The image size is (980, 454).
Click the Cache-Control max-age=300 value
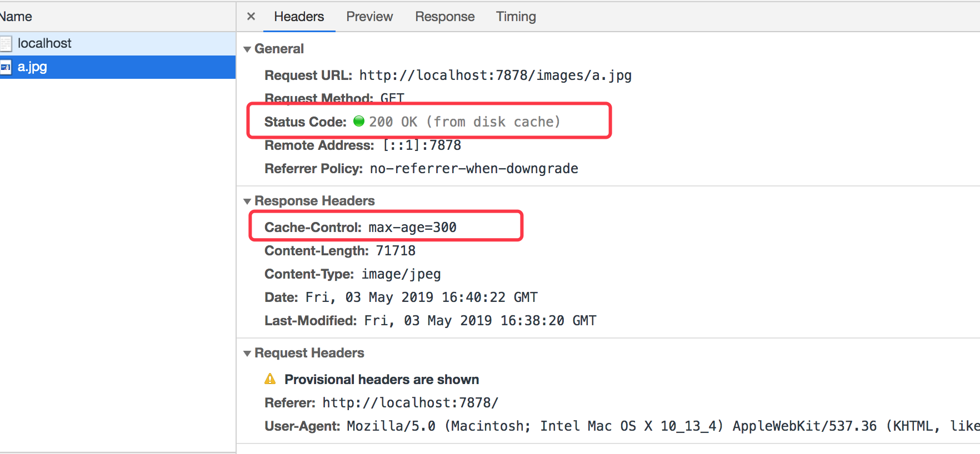tap(412, 228)
